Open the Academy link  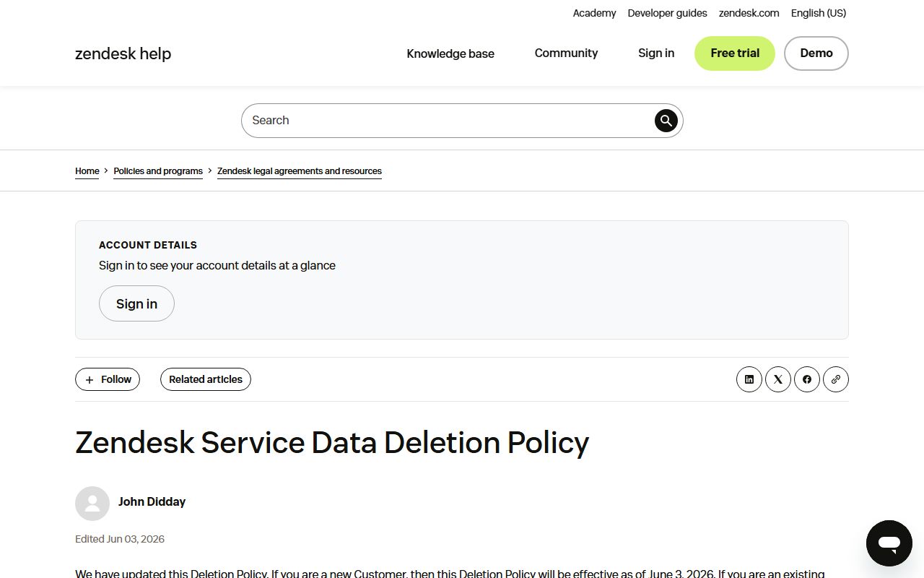click(594, 13)
